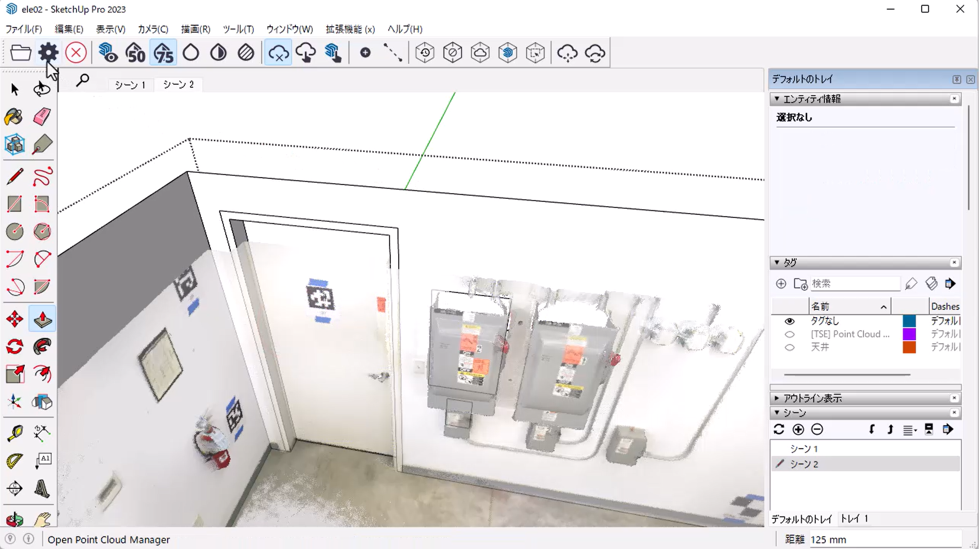Collapse the エンティティ情報 panel
The image size is (980, 549).
(x=777, y=99)
